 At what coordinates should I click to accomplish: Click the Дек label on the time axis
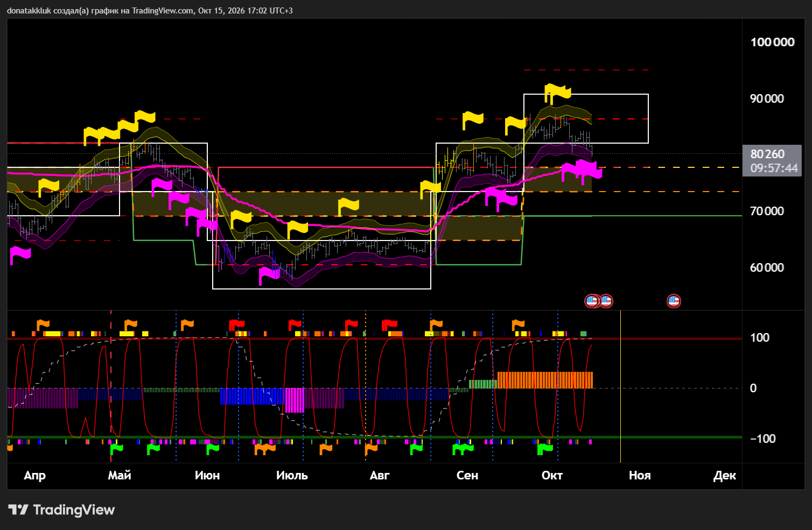[725, 476]
